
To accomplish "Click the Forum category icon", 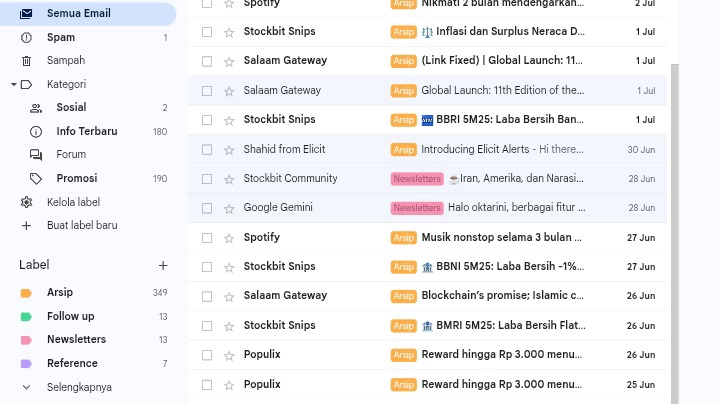I will (x=36, y=155).
